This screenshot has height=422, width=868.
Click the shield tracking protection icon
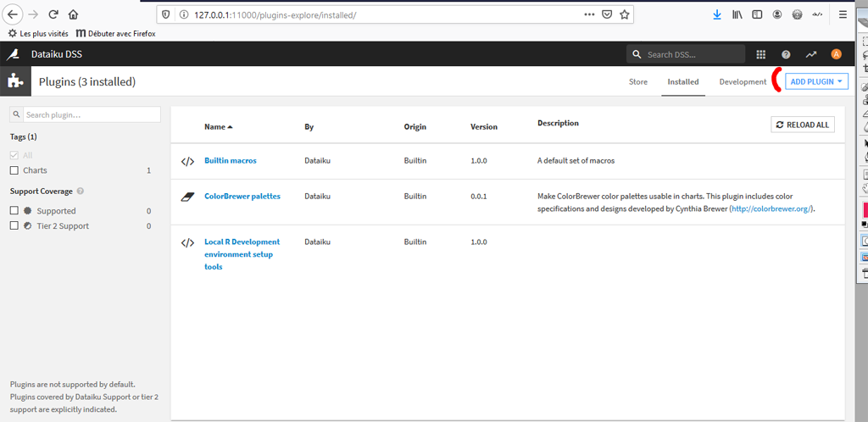tap(165, 15)
